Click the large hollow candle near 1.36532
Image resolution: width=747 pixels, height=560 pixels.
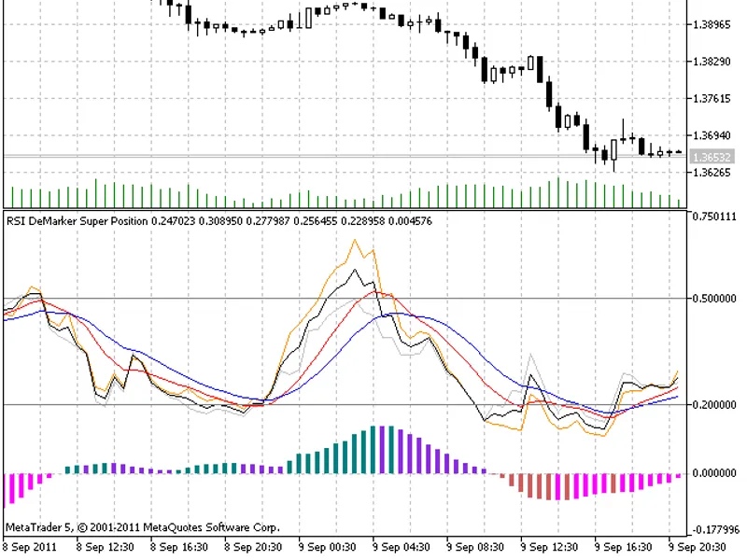[614, 149]
